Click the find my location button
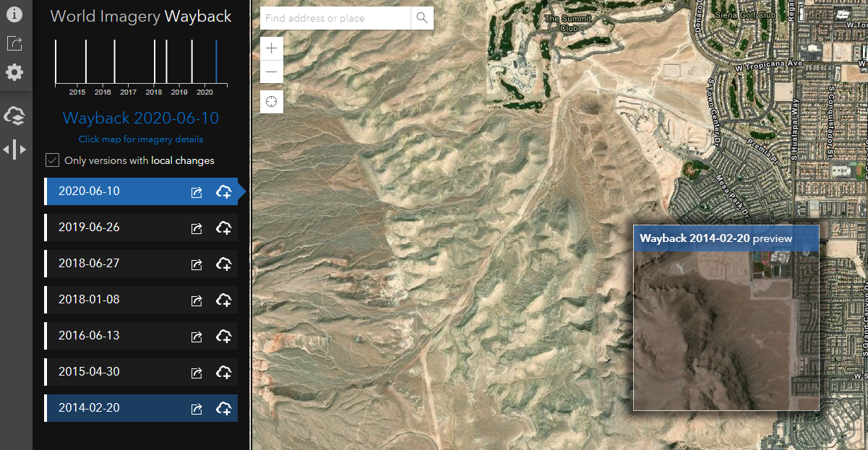Viewport: 868px width, 450px height. [271, 102]
